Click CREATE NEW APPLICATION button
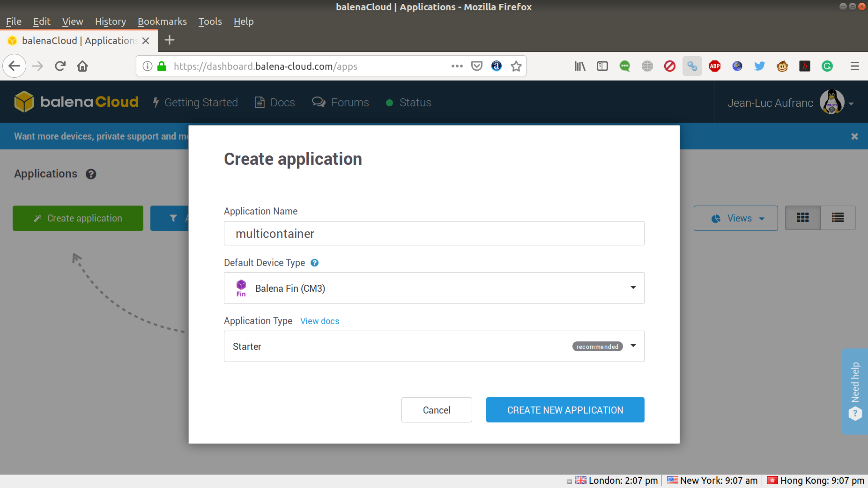 tap(565, 410)
